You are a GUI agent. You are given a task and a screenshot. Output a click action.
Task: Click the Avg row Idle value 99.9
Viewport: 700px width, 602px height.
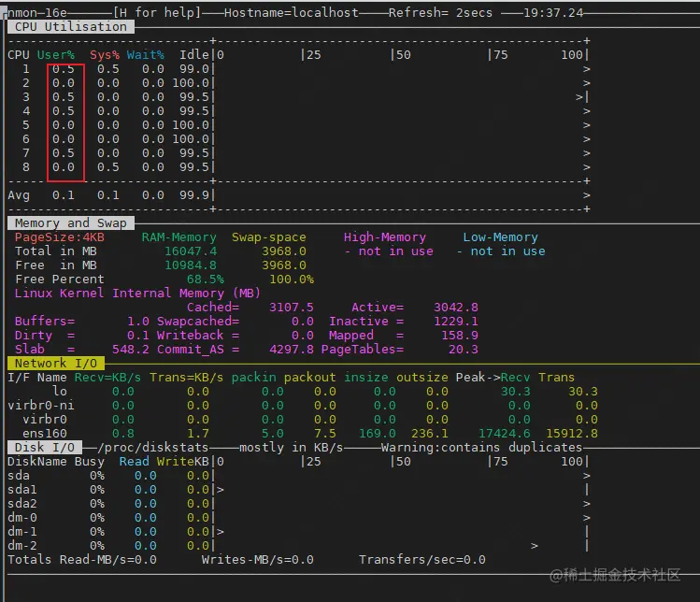194,195
